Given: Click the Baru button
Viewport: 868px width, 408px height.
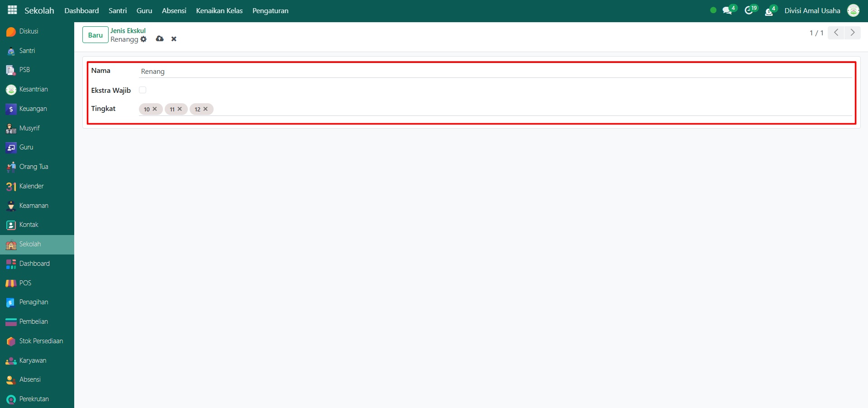Looking at the screenshot, I should (x=95, y=35).
